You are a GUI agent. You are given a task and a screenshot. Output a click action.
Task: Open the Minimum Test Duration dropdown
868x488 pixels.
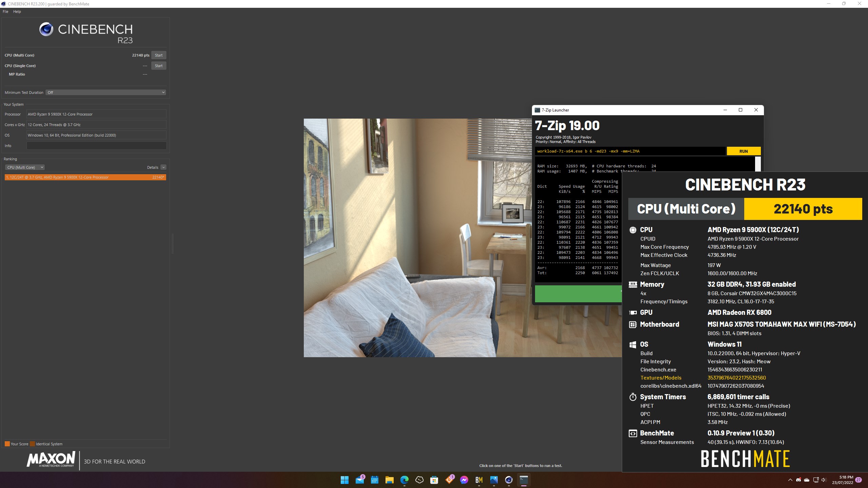[x=106, y=93]
